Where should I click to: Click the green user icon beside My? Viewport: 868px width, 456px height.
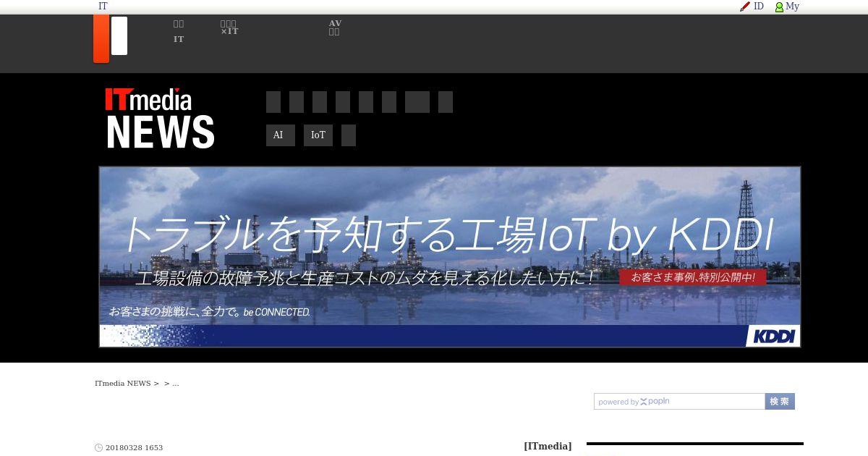779,7
